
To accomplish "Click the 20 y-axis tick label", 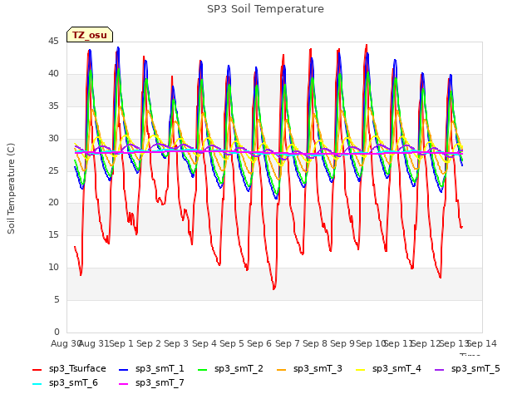I will [53, 203].
